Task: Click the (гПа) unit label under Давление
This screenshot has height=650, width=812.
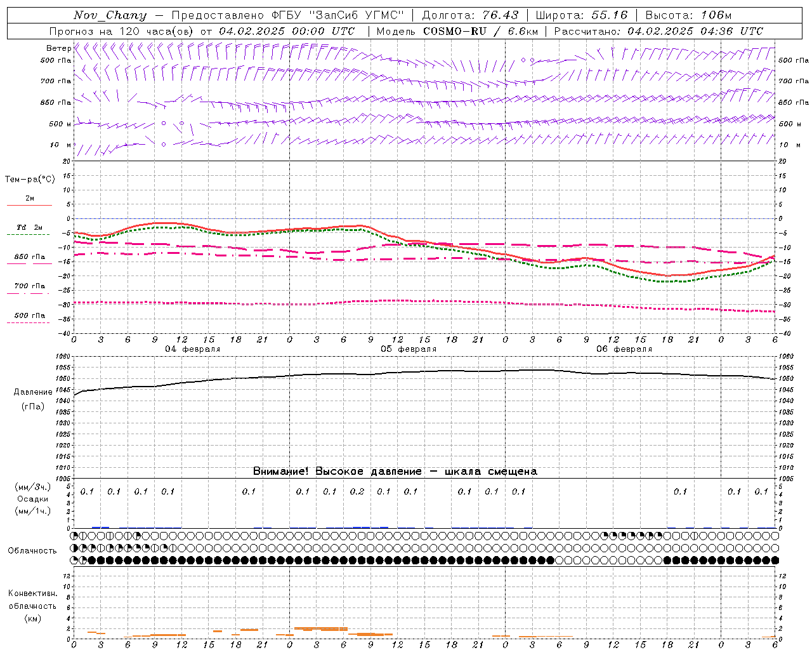Action: click(x=33, y=407)
